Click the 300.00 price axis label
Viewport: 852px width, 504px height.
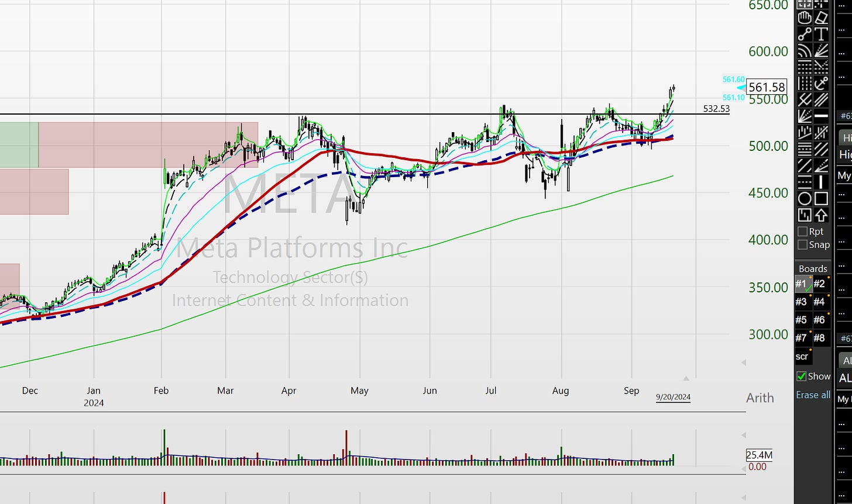(x=768, y=334)
